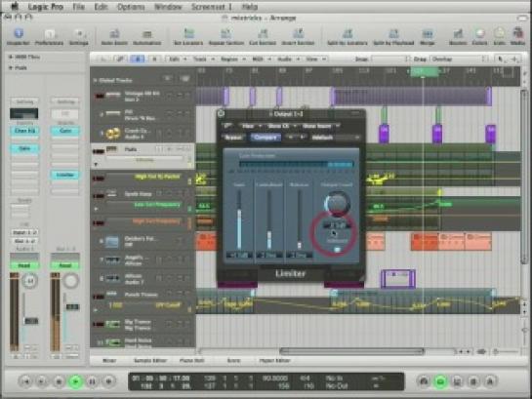Viewport: 532px width, 399px height.
Task: Expand the Pads section in the inspector
Action: tap(11, 67)
